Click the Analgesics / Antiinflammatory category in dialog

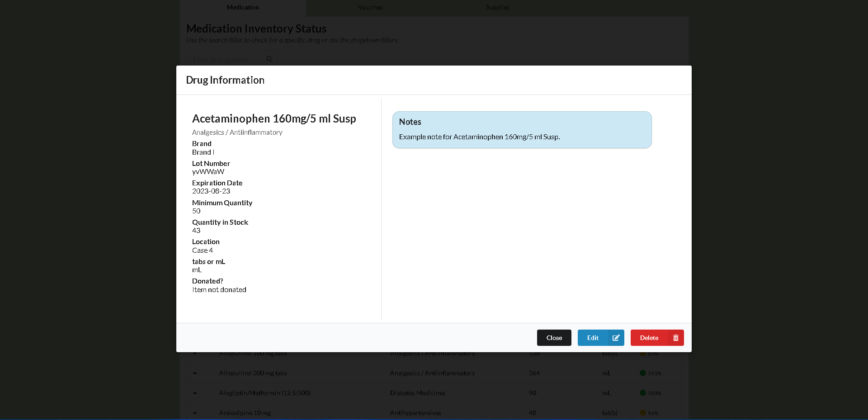click(x=237, y=132)
